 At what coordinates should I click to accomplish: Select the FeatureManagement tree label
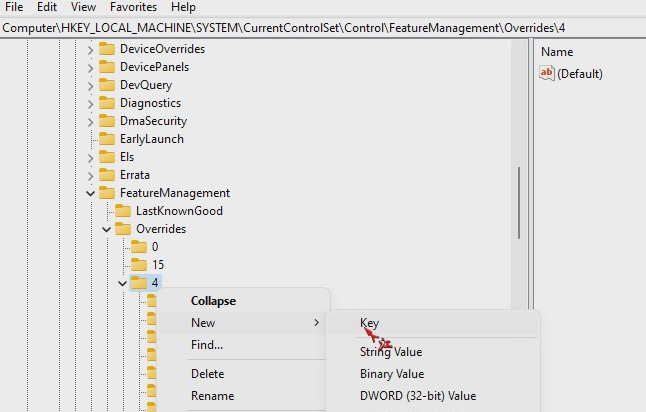pos(175,193)
